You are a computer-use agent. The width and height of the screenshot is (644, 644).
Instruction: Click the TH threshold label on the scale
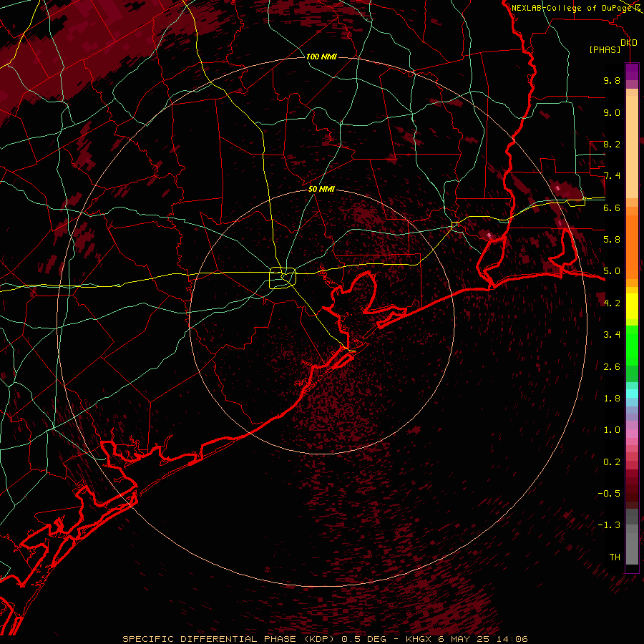click(615, 557)
